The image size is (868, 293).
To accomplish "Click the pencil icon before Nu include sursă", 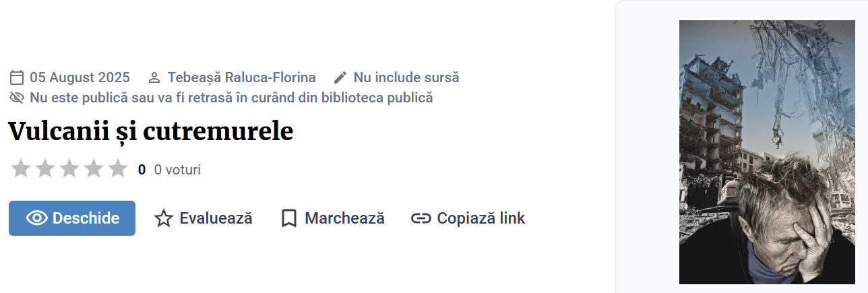I will pos(341,77).
